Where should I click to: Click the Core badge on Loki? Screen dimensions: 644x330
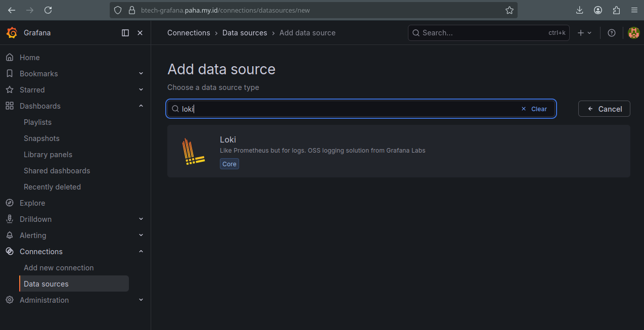(229, 164)
